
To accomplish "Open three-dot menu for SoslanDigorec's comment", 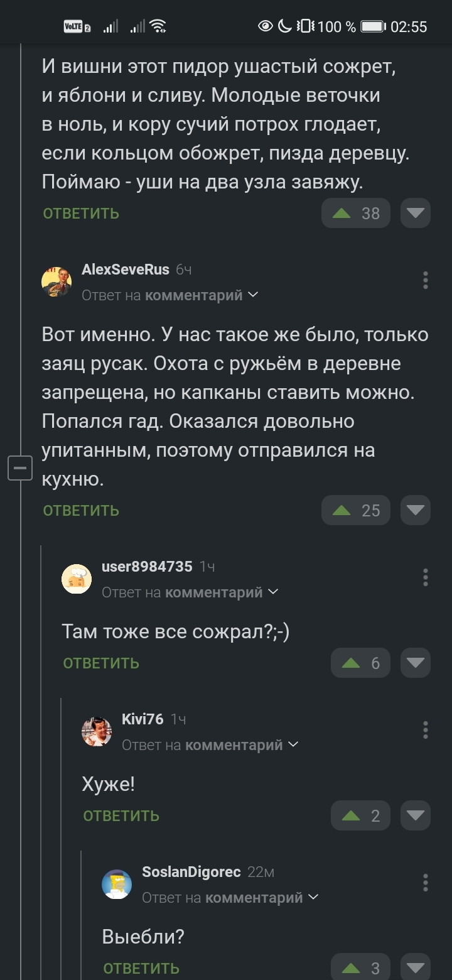I will click(426, 883).
